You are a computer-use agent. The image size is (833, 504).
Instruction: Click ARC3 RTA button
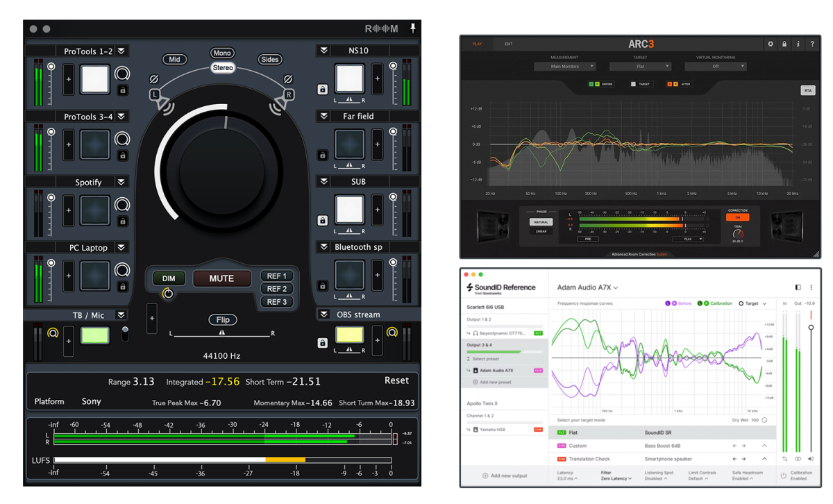(807, 91)
